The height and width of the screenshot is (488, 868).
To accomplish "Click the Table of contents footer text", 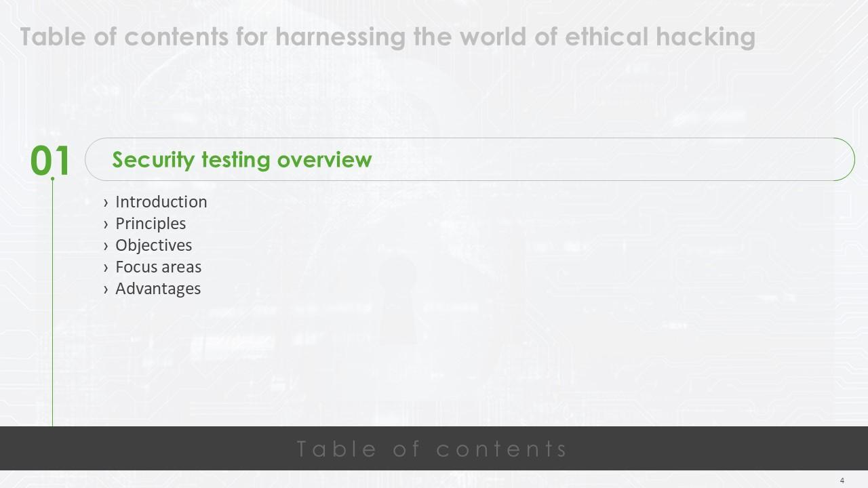I will point(432,449).
